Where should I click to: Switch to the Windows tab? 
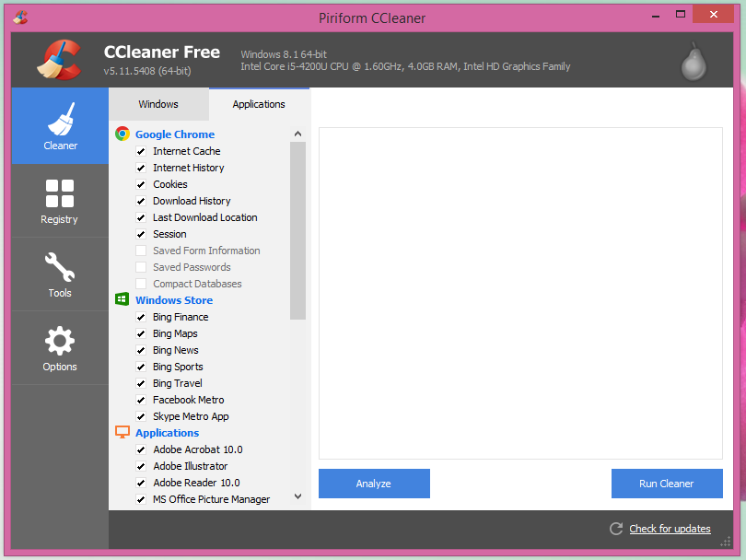point(158,104)
